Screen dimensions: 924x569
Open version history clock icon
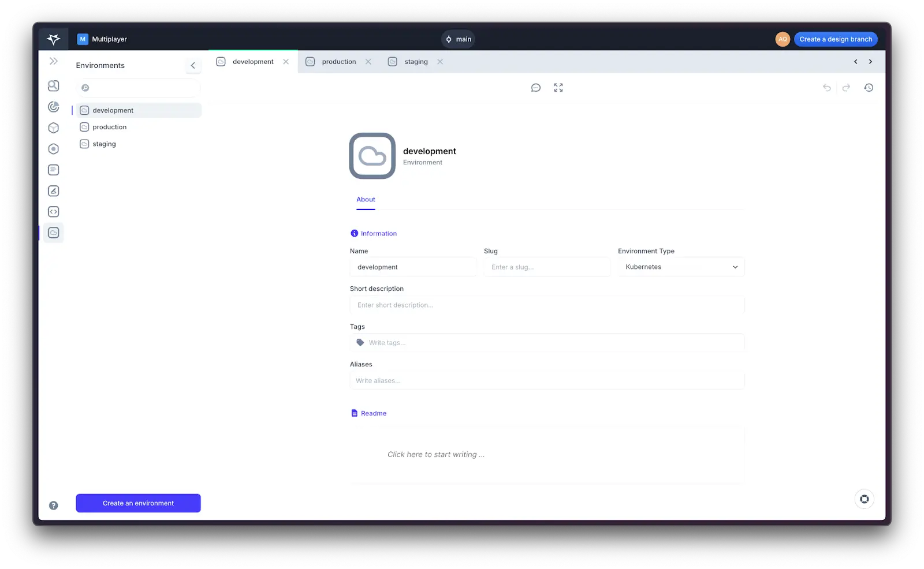(869, 88)
